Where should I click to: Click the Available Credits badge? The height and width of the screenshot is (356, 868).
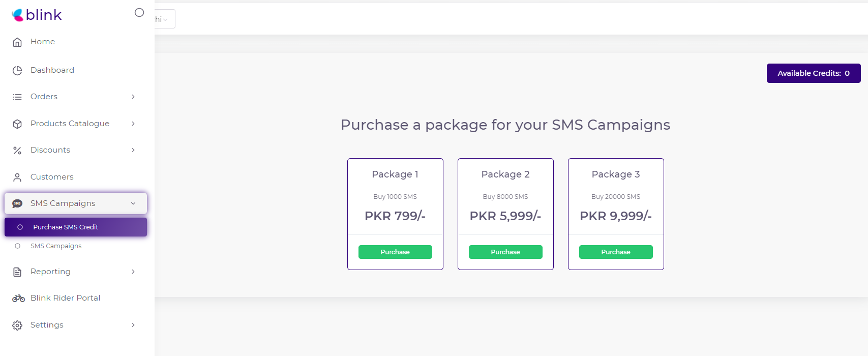(x=813, y=73)
